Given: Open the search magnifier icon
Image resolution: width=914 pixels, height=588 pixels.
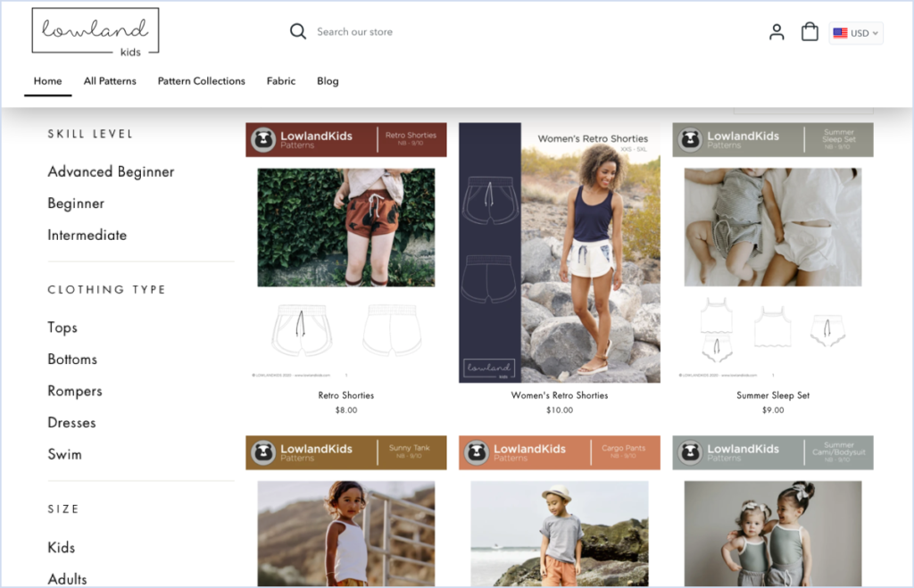Looking at the screenshot, I should pos(298,30).
